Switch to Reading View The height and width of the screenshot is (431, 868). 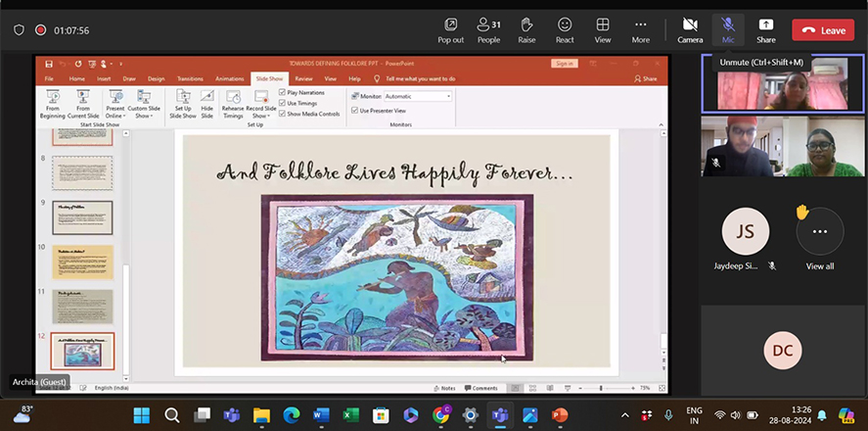[x=550, y=388]
